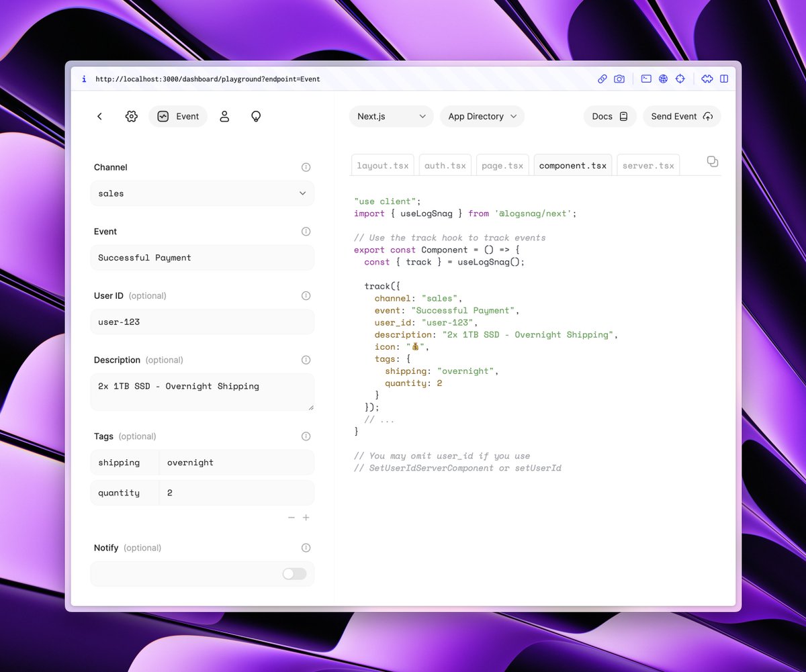Open the code brackets devtools icon
The width and height of the screenshot is (806, 672).
pos(707,79)
